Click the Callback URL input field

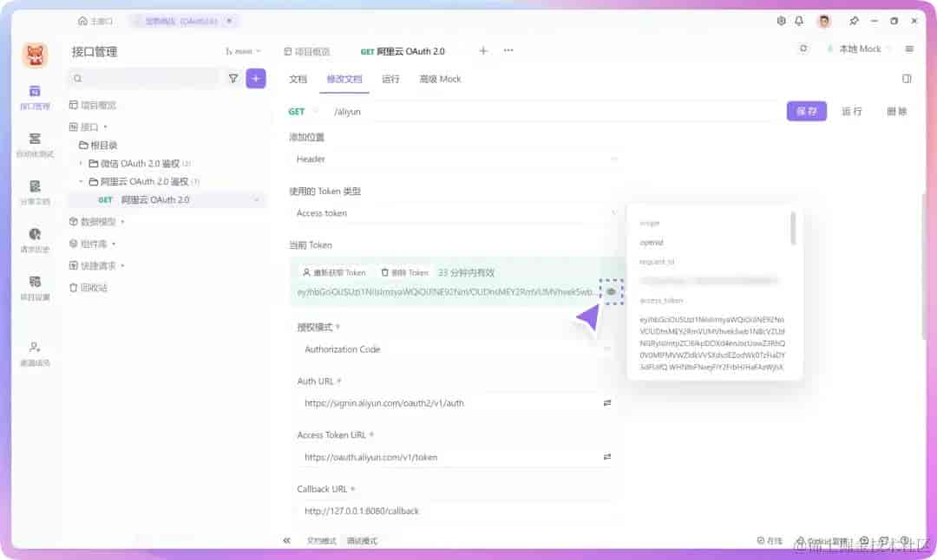pyautogui.click(x=458, y=511)
